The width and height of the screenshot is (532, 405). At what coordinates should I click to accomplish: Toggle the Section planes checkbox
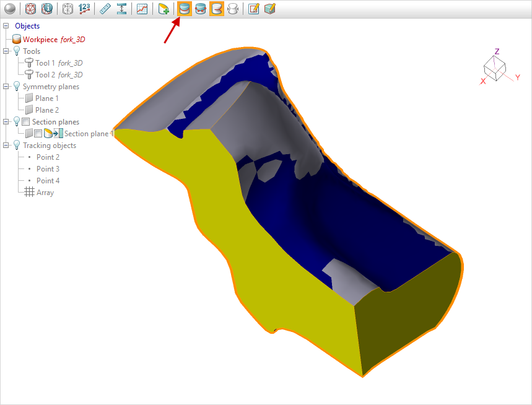pyautogui.click(x=25, y=122)
